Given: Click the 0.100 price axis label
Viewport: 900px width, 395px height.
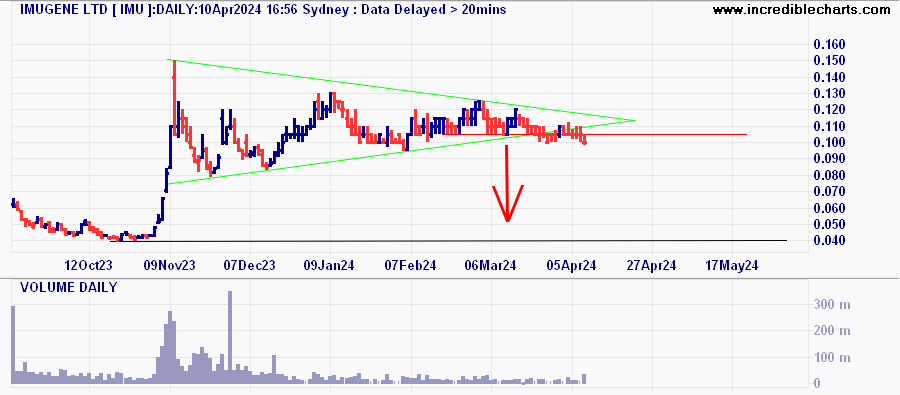Looking at the screenshot, I should click(829, 142).
